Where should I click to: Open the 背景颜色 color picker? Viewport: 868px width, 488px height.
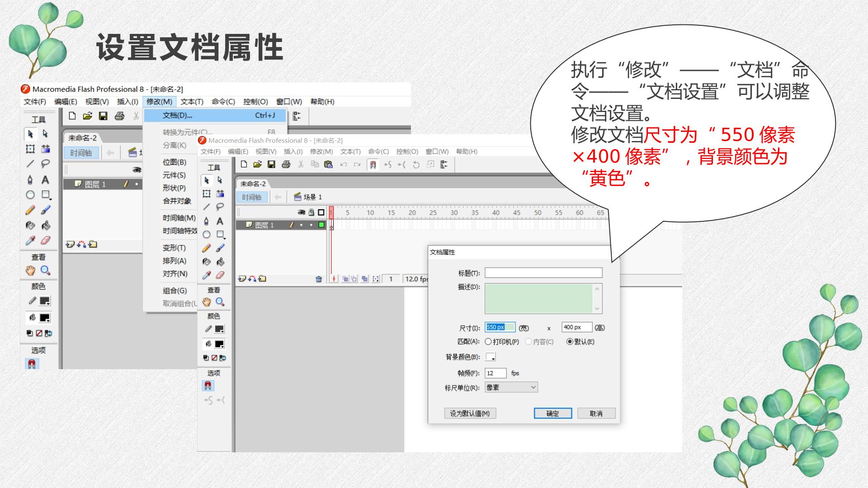(x=491, y=357)
